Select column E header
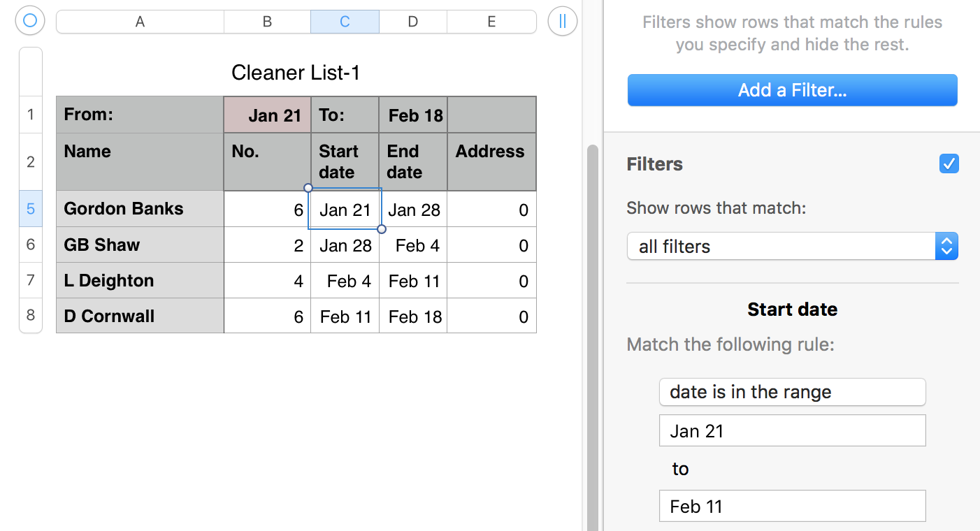Image resolution: width=980 pixels, height=531 pixels. tap(491, 22)
